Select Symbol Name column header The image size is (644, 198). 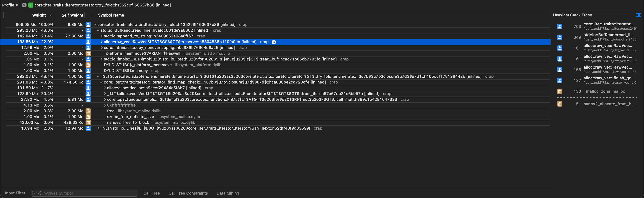[x=111, y=15]
